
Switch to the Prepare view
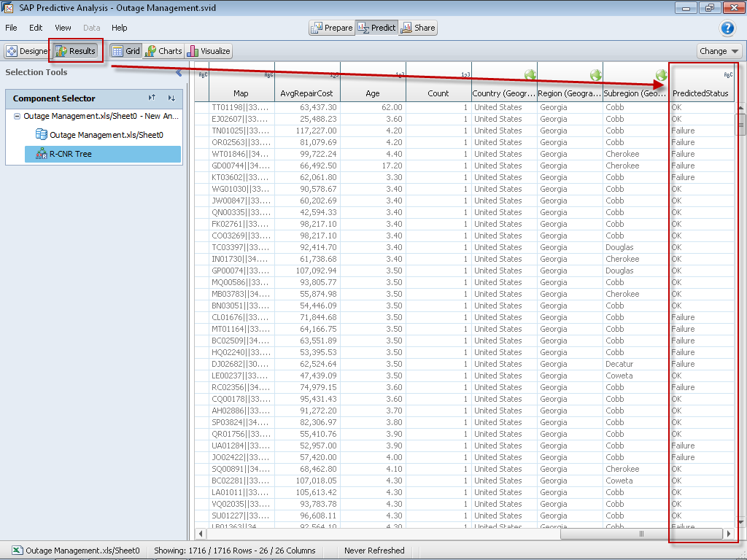[332, 28]
